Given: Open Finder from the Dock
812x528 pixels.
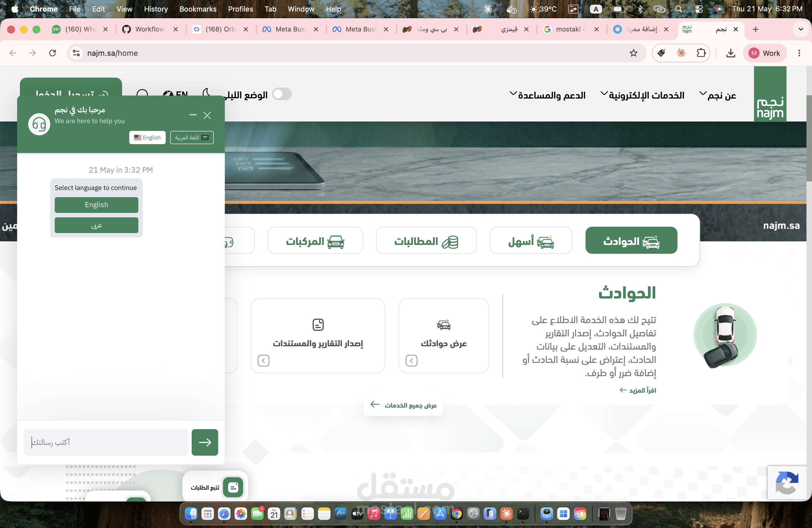Looking at the screenshot, I should click(x=191, y=514).
